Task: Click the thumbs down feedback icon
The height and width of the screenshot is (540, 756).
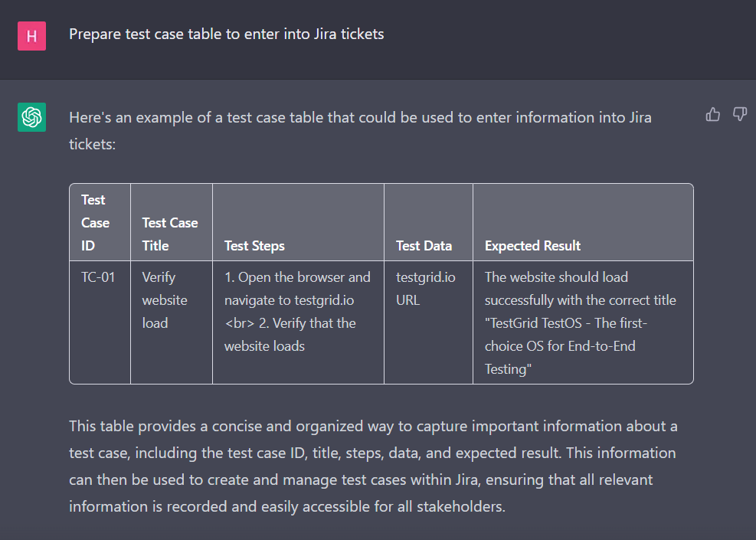Action: pos(740,115)
